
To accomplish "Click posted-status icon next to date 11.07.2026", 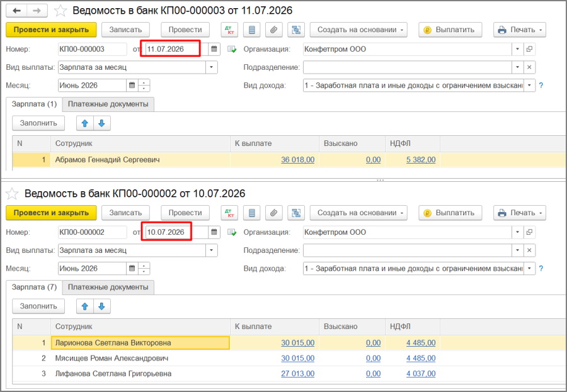I will click(x=232, y=49).
